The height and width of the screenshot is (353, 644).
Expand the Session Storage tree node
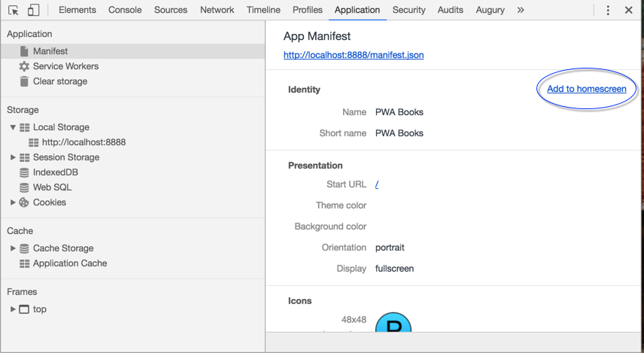13,157
